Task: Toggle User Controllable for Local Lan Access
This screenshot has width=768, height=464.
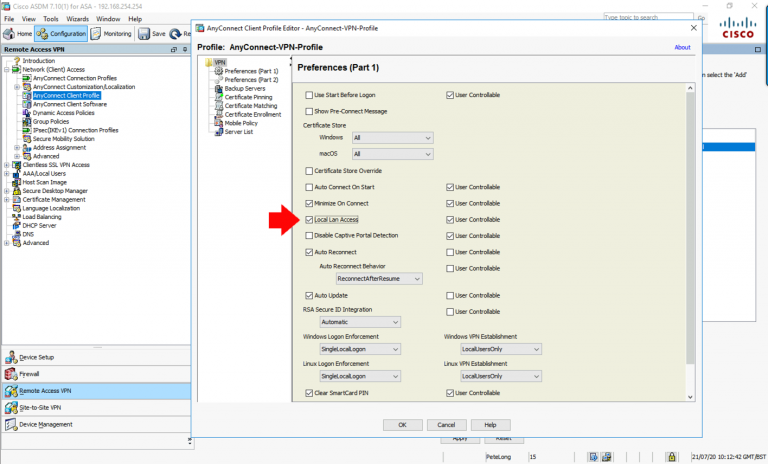Action: pyautogui.click(x=450, y=220)
